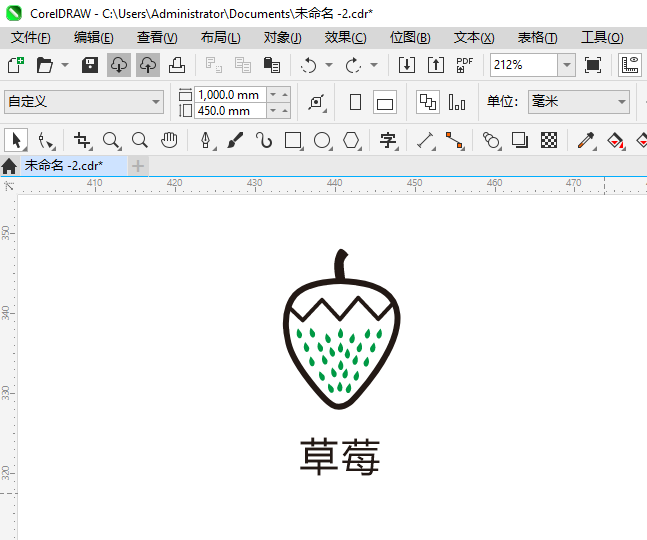Screen dimensions: 647x540
Task: Click the Redo arrow icon
Action: [x=353, y=65]
